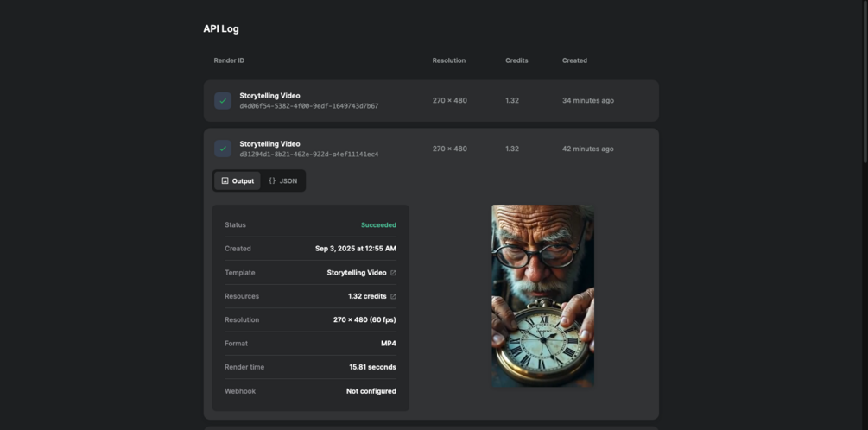The width and height of the screenshot is (868, 430).
Task: Select render ID d31294d1-8b21-462e-922d-a4ef11141ec4
Action: pos(309,155)
